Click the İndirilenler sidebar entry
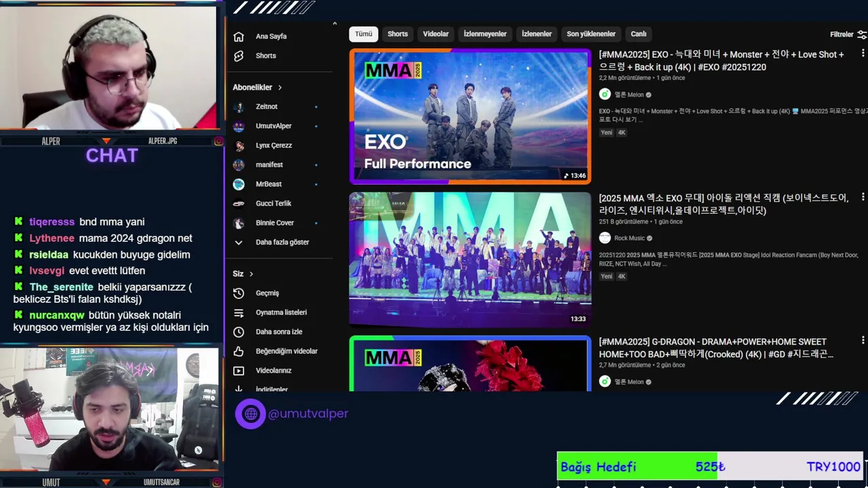This screenshot has height=488, width=868. [271, 389]
